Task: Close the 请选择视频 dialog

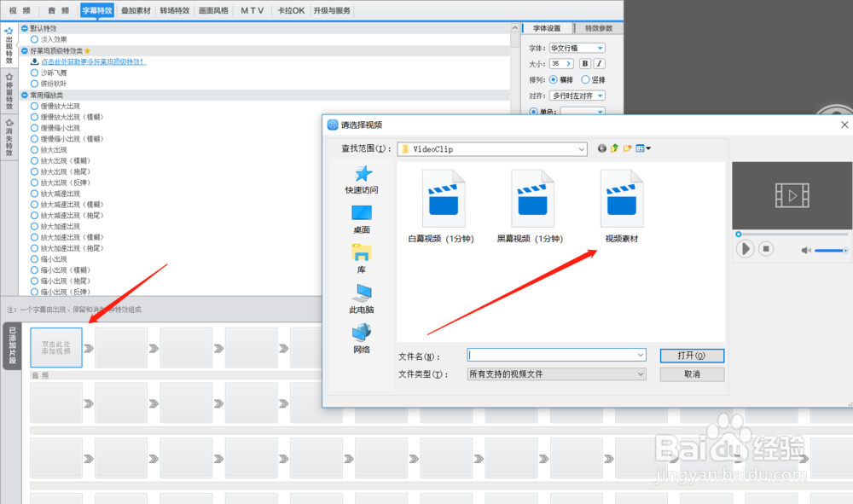Action: pyautogui.click(x=844, y=125)
